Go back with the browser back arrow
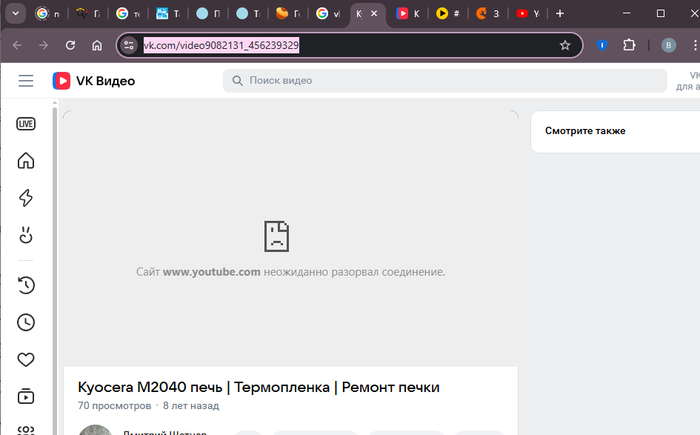700x435 pixels. 17,45
